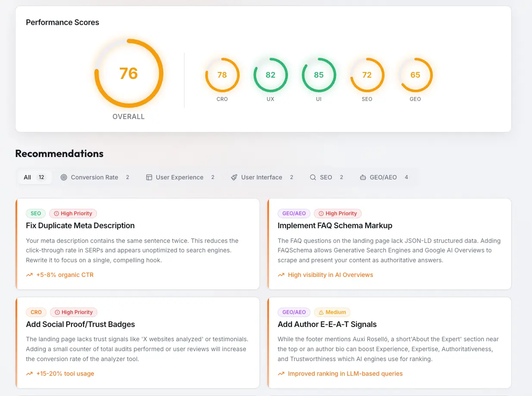Screen dimensions: 532x396
Task: Open the SEO filter tab
Action: click(x=326, y=177)
